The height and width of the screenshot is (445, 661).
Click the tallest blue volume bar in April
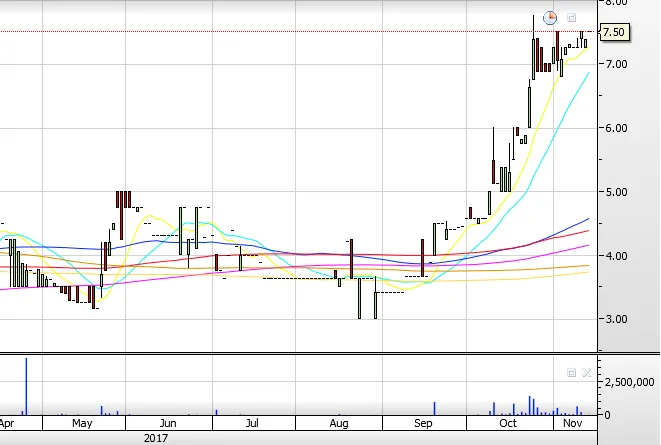(26, 386)
